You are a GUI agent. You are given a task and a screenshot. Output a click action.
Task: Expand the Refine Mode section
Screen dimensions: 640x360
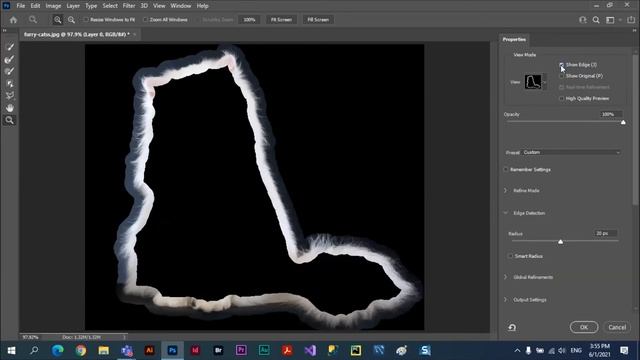click(506, 191)
